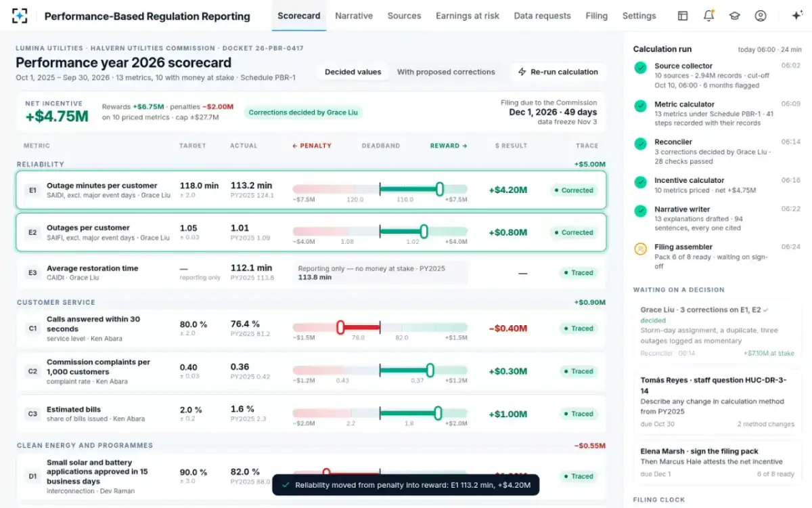
Task: Click the Customer Service +$0.90M subtotal
Action: tap(590, 303)
